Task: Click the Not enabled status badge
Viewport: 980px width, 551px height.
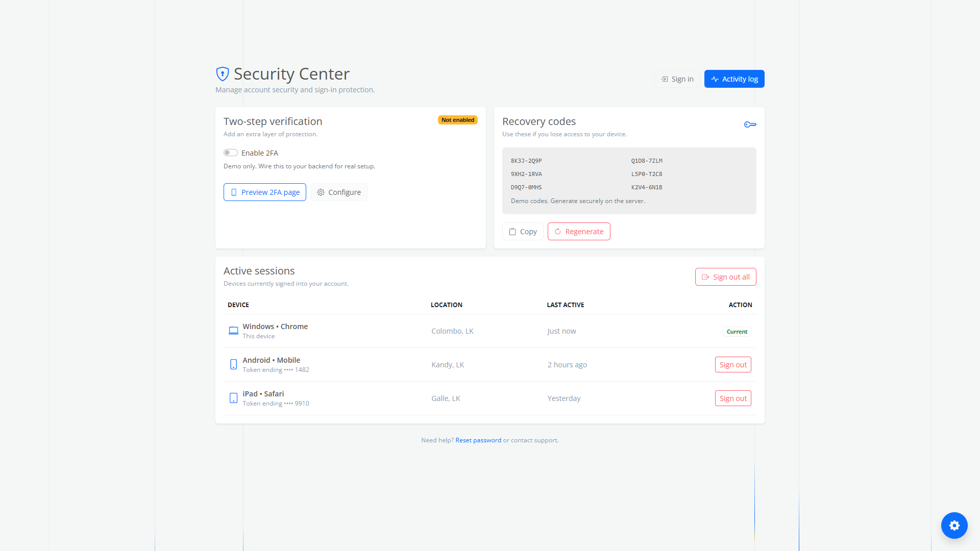Action: tap(457, 120)
